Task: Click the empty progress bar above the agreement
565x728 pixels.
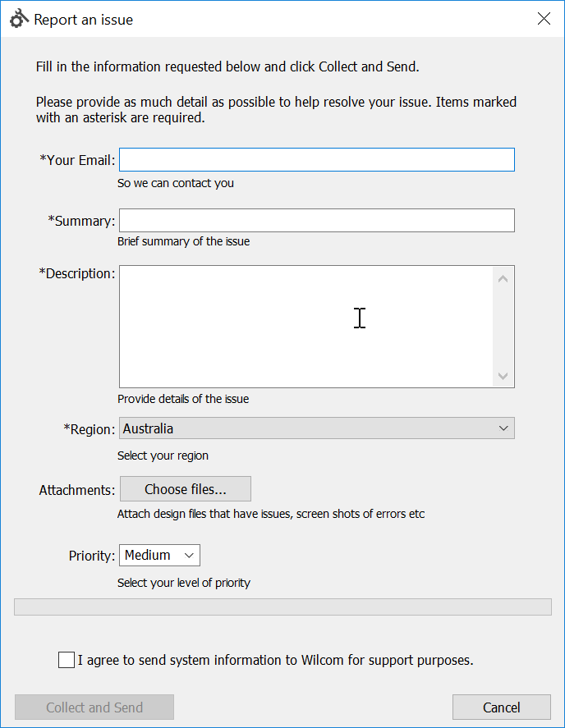Action: 282,607
